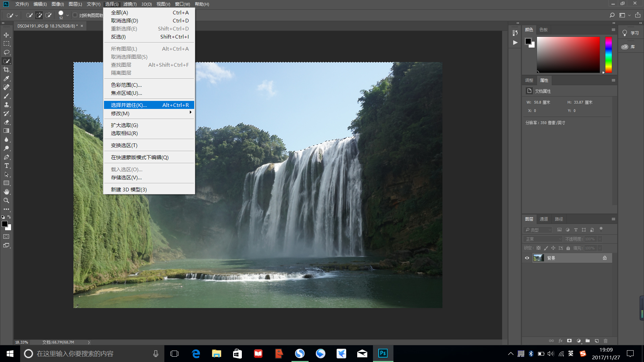Select the Zoom tool
The image size is (644, 362).
[x=6, y=200]
